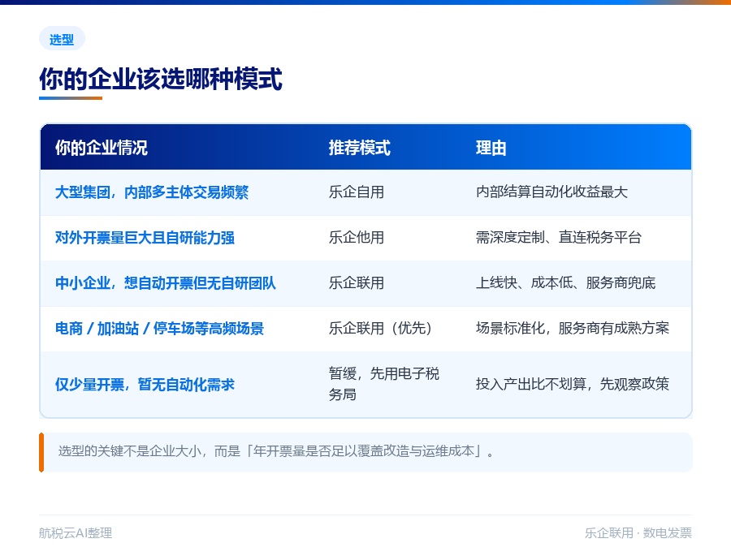
Task: Click the column header 推荐模式
Action: click(360, 148)
